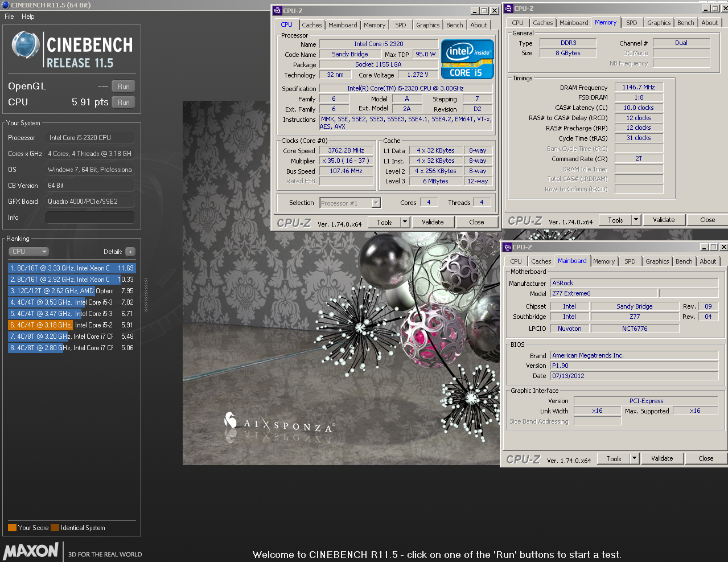Open the Processor #1 selection dropdown
This screenshot has width=728, height=562.
coord(350,203)
